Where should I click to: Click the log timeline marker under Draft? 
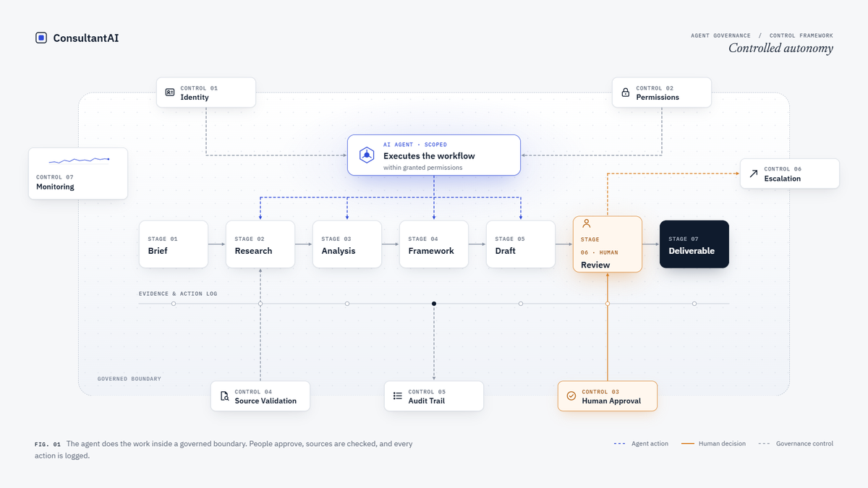point(521,304)
